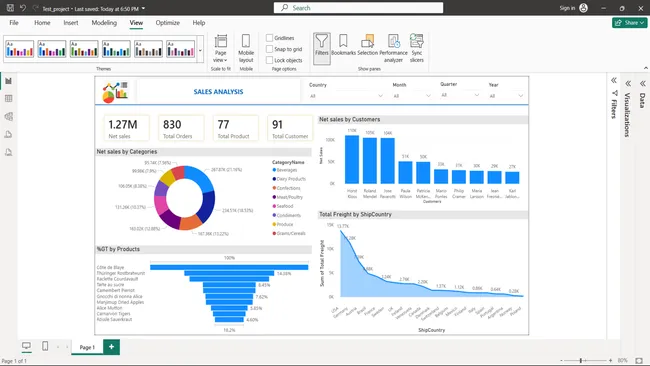Redo the last action
650x366 pixels.
(x=35, y=8)
